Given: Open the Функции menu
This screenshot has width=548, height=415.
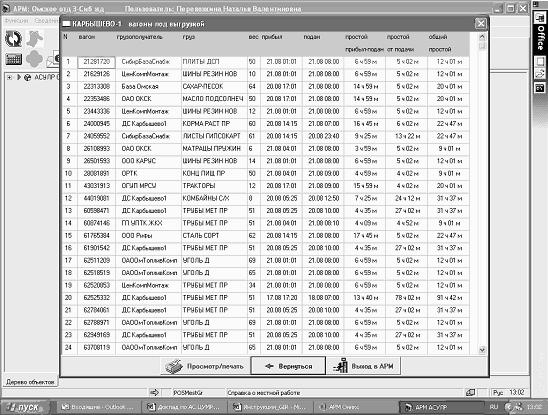Looking at the screenshot, I should point(16,21).
